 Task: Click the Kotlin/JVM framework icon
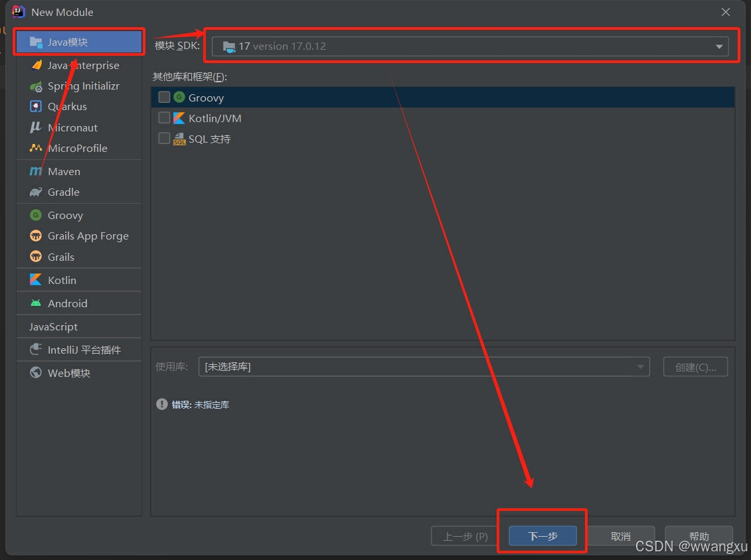click(x=179, y=117)
